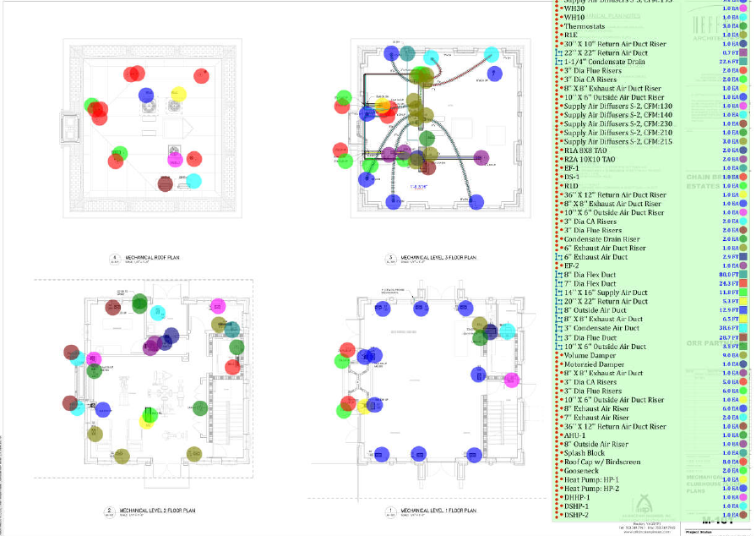Click the cyan count marker on the roof plan

[x=194, y=181]
